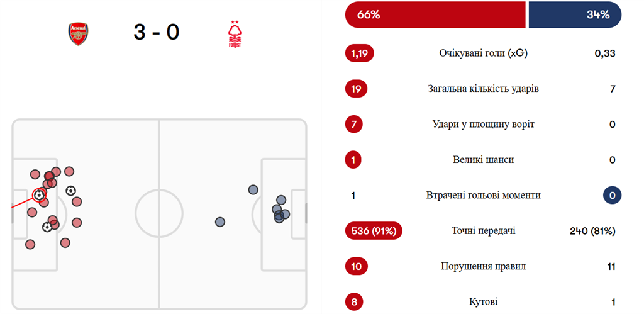Select the goal ball icon on the penalty arc
The width and height of the screenshot is (644, 314).
coord(70,191)
